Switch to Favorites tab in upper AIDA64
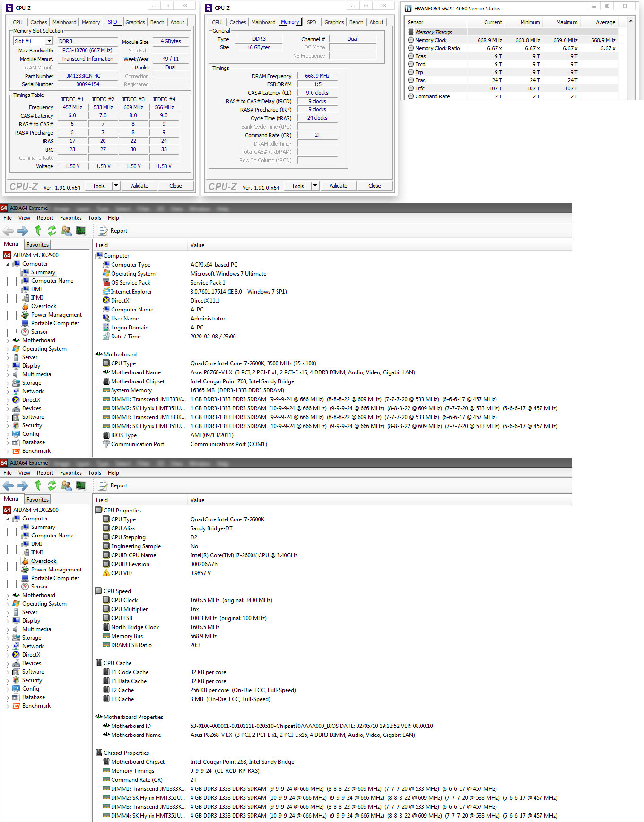This screenshot has height=822, width=644. (37, 245)
